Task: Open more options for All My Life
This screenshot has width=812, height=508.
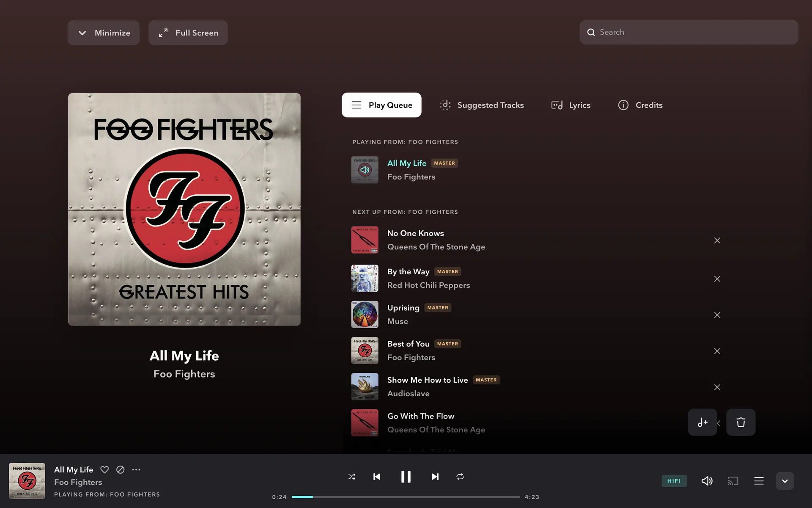Action: (136, 469)
